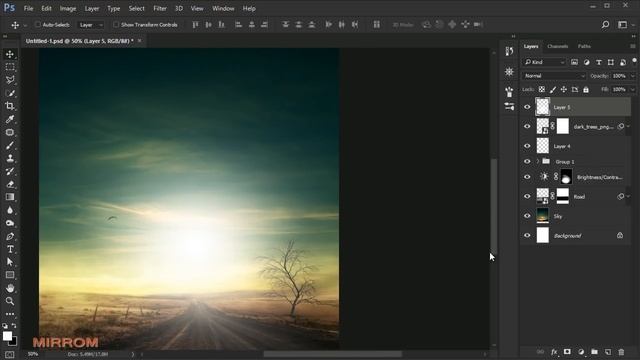Open the Auto-Select Layer dropdown

tap(91, 25)
